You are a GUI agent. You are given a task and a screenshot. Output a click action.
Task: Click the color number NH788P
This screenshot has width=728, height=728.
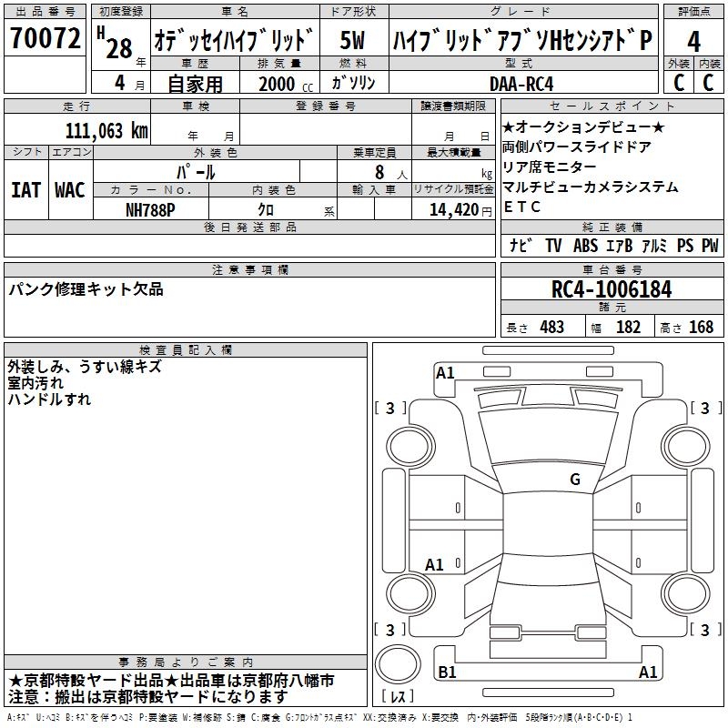(150, 210)
